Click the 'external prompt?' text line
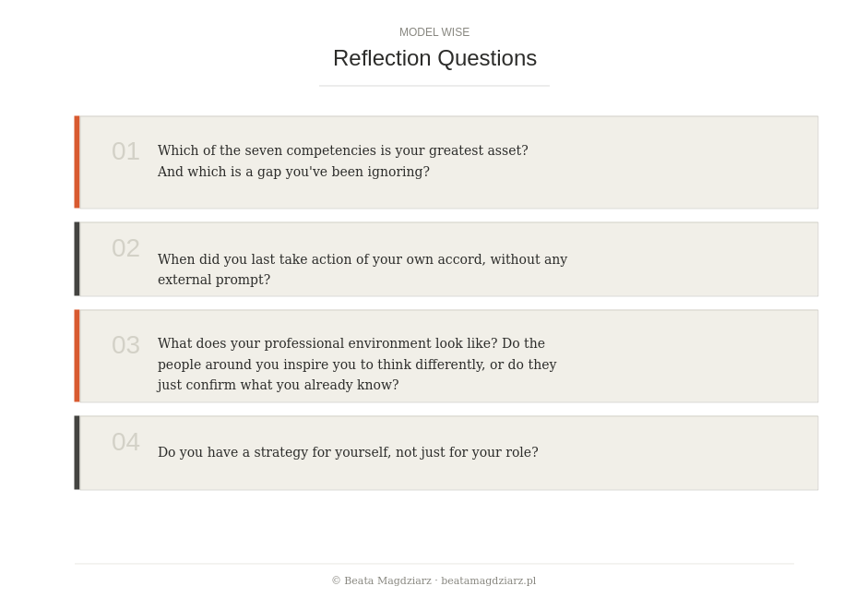 click(214, 280)
